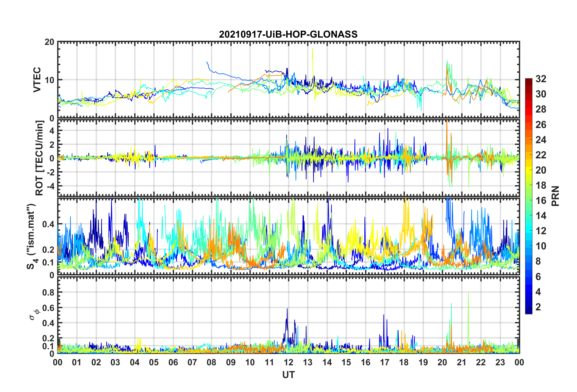Click the S4 ("ism.mat") axis label
Viewport: 577px width, 392px height.
point(32,237)
